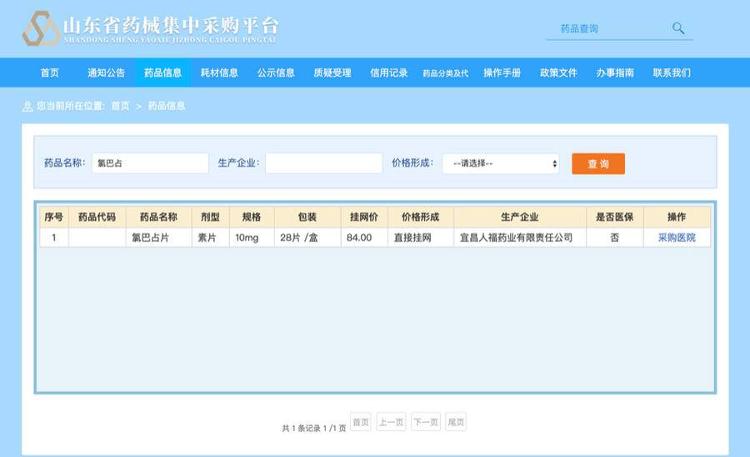Image resolution: width=750 pixels, height=457 pixels.
Task: Click the 否 medical insurance cell
Action: click(x=615, y=237)
